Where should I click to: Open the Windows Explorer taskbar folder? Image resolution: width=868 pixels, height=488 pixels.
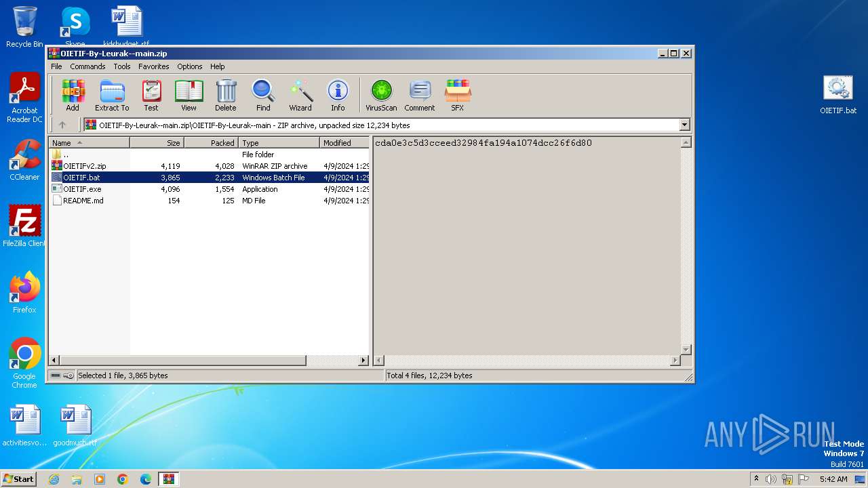[x=77, y=479]
